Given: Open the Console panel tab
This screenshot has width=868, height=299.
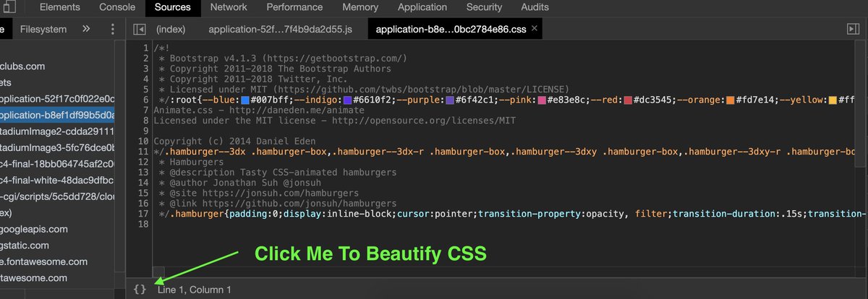Looking at the screenshot, I should 117,7.
